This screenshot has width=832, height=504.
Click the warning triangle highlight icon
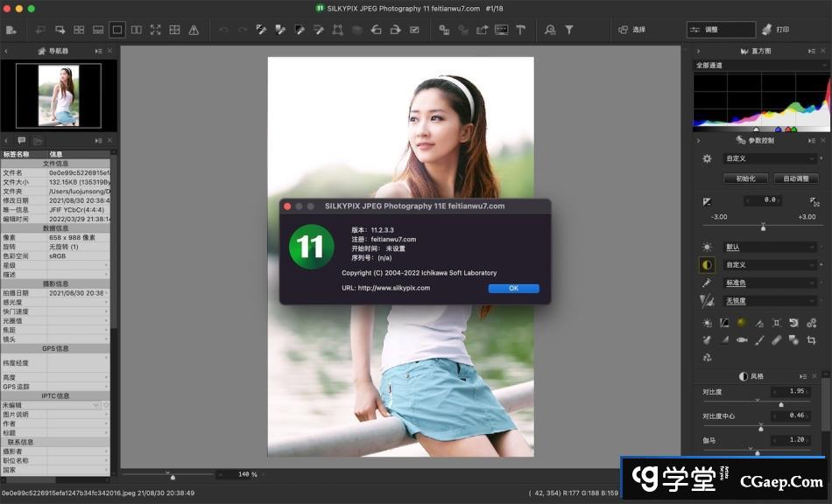coord(194,30)
